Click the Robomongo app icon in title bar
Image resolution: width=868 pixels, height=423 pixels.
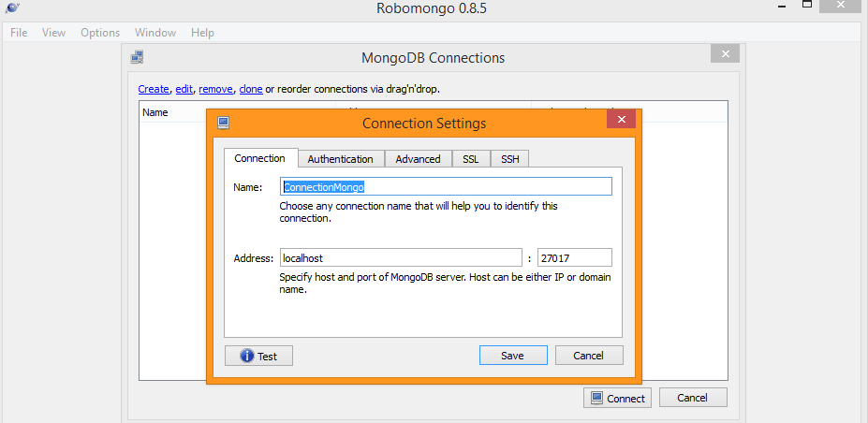pyautogui.click(x=12, y=10)
